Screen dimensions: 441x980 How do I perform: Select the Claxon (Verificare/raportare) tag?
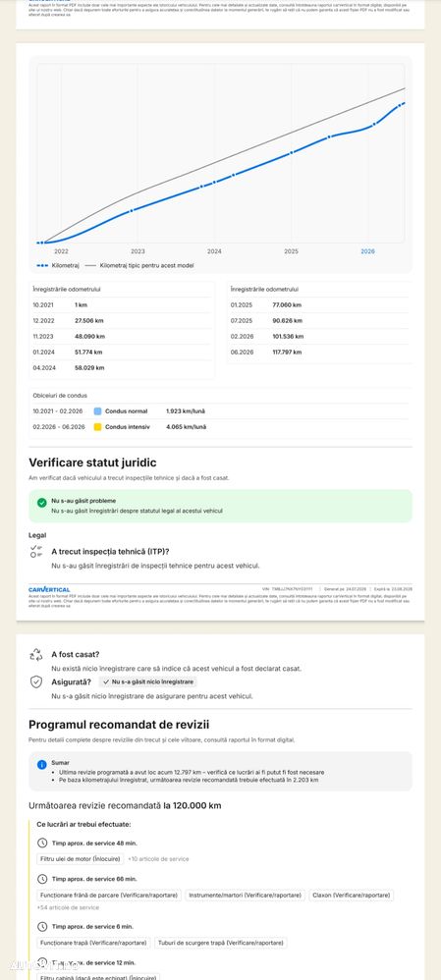click(352, 895)
